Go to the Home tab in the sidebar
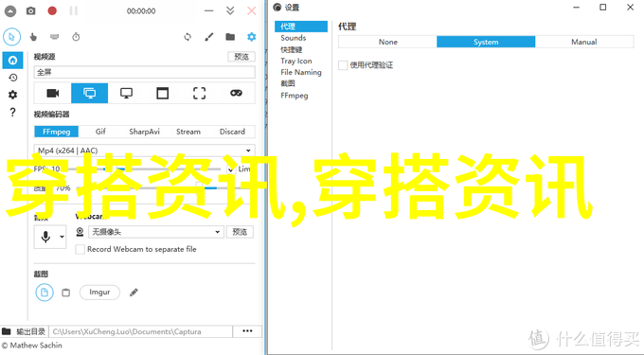 click(12, 61)
